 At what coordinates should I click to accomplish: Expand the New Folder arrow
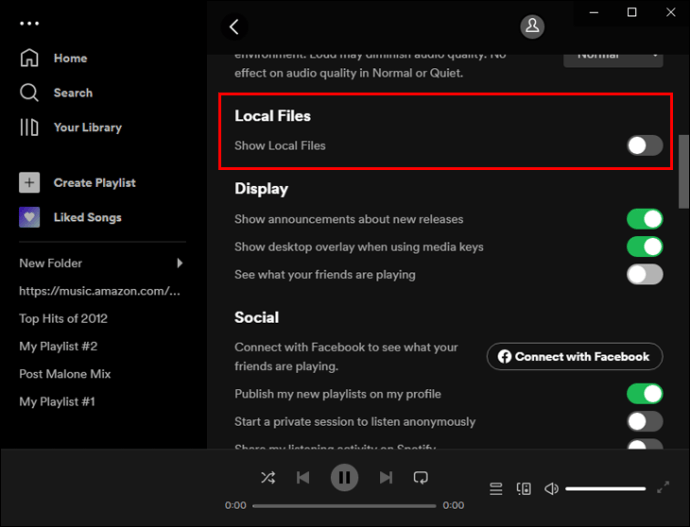coord(180,263)
